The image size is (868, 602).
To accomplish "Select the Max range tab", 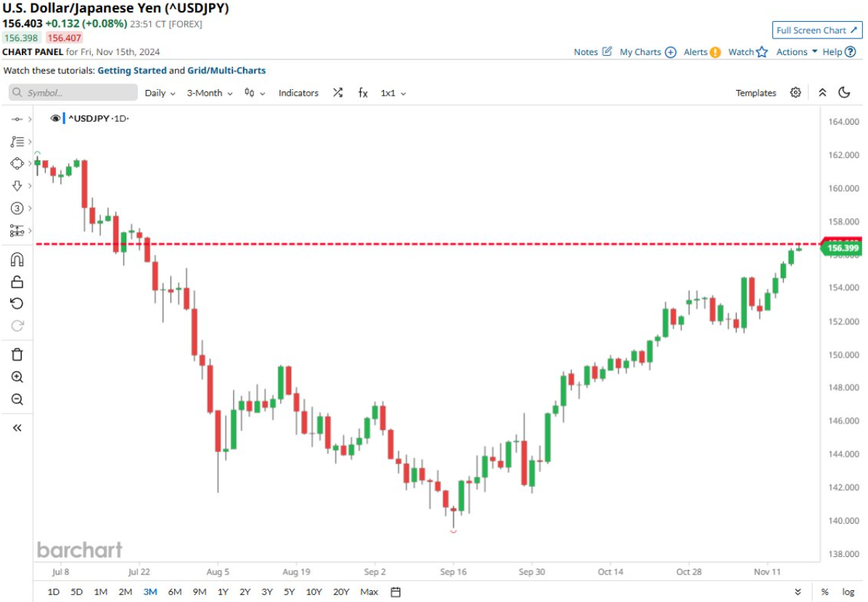I will pos(369,592).
